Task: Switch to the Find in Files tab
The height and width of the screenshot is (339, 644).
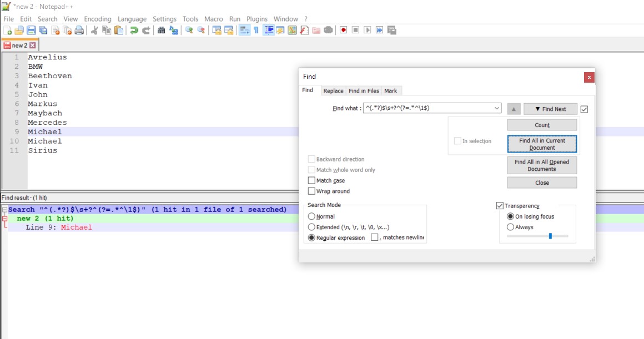Action: point(364,91)
